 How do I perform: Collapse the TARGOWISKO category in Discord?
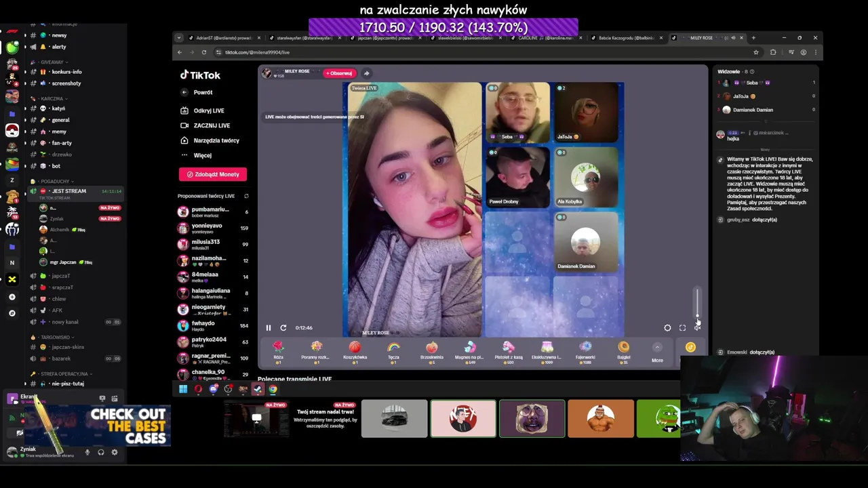(52, 337)
